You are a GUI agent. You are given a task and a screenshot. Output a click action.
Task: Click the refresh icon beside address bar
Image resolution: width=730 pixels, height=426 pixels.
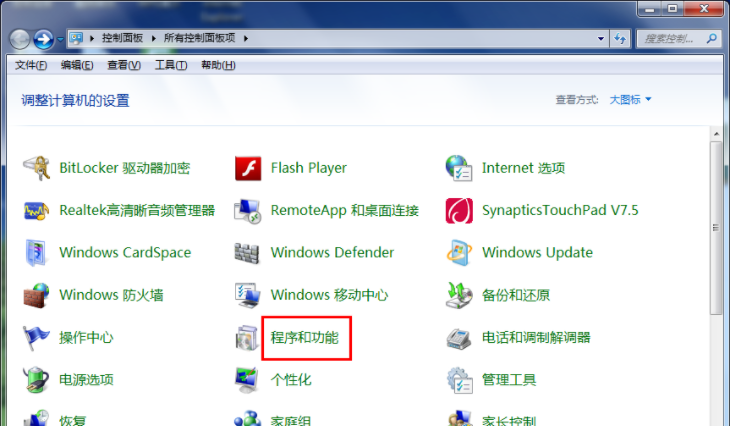click(x=620, y=39)
